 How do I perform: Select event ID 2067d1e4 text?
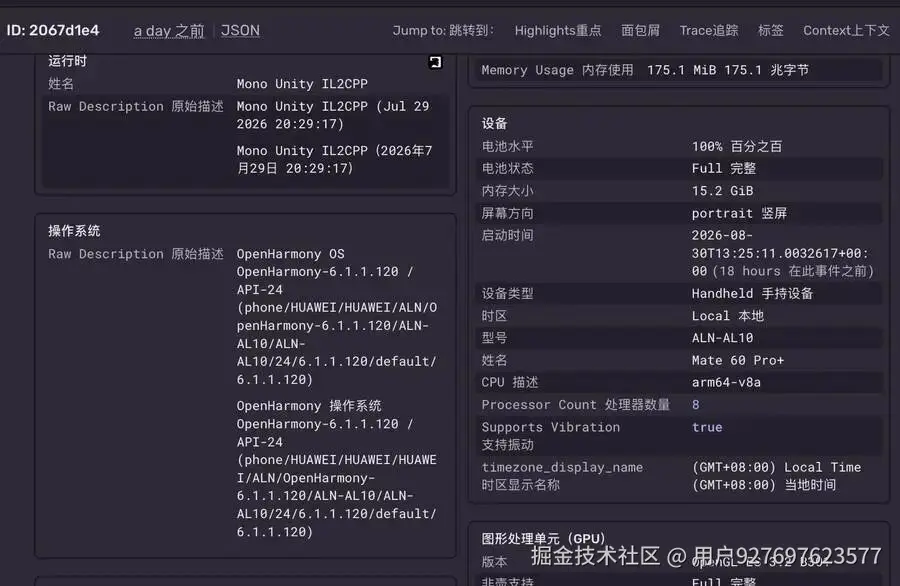tap(53, 30)
